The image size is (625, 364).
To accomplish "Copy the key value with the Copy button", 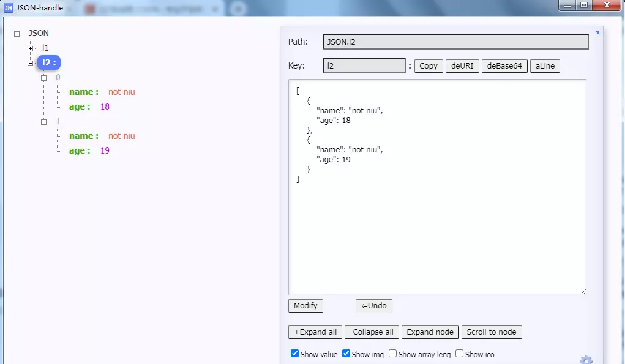I will tap(428, 65).
